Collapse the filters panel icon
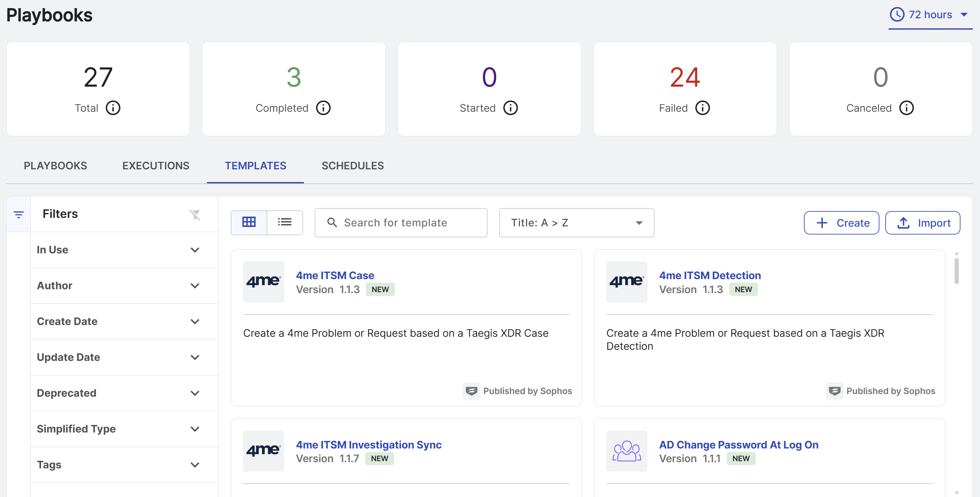 pyautogui.click(x=19, y=215)
